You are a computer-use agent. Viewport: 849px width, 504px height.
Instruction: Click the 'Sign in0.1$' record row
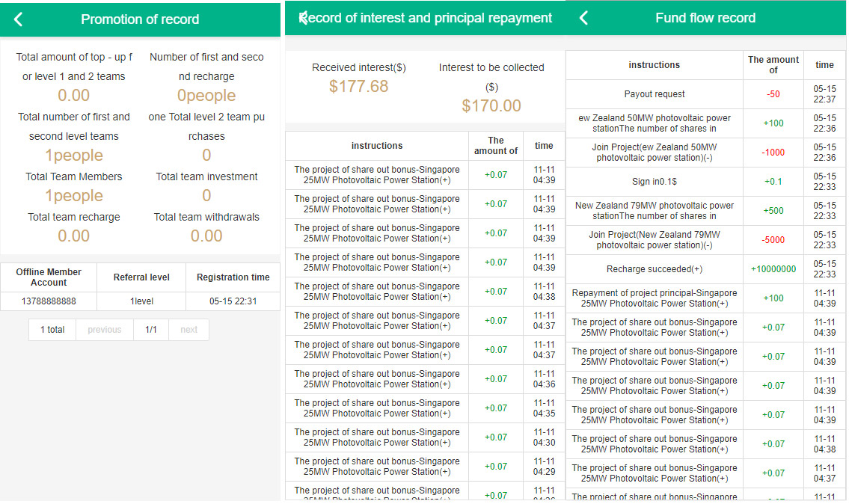click(x=655, y=182)
